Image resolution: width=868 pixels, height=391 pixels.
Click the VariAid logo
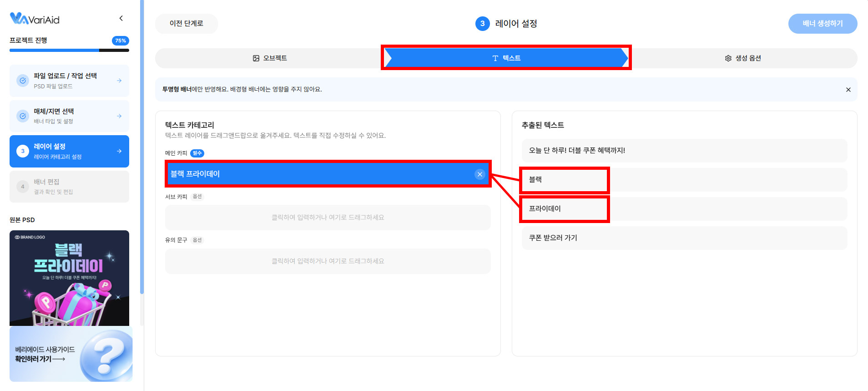[35, 19]
